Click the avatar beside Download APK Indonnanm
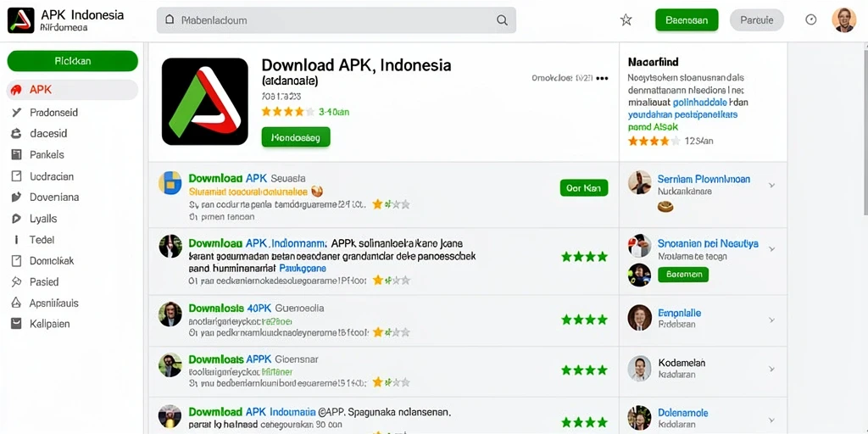 point(170,247)
